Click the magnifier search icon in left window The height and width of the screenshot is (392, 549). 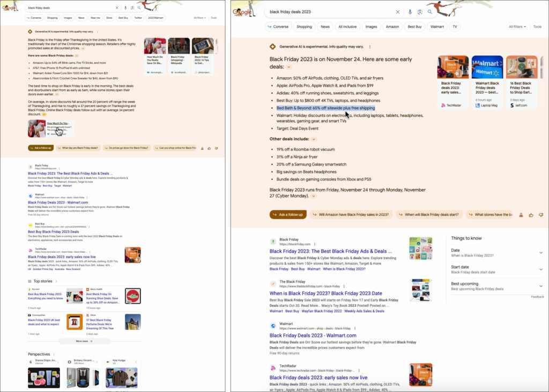[x=139, y=7]
